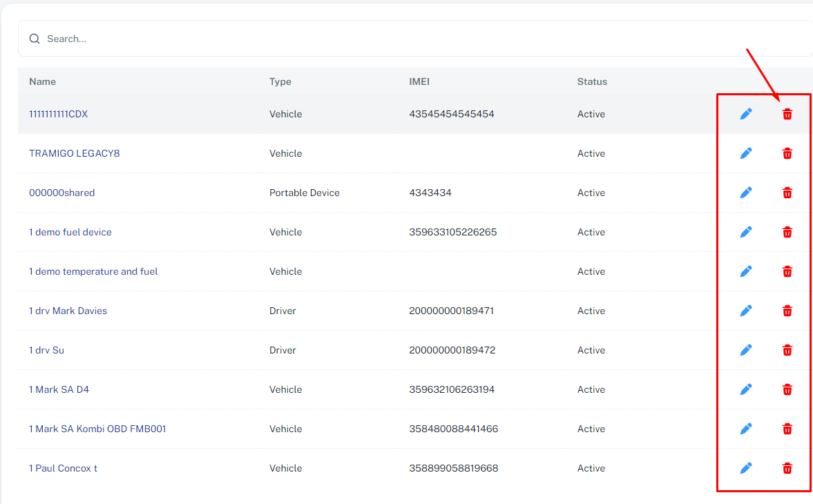Edit the 1 drv Mark Davies driver
The image size is (813, 504).
tap(746, 311)
